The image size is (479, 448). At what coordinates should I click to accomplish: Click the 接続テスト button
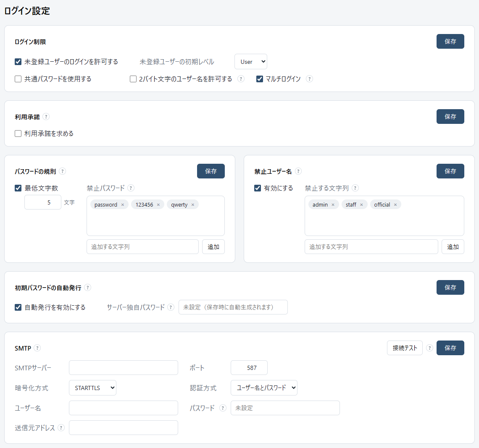(405, 348)
